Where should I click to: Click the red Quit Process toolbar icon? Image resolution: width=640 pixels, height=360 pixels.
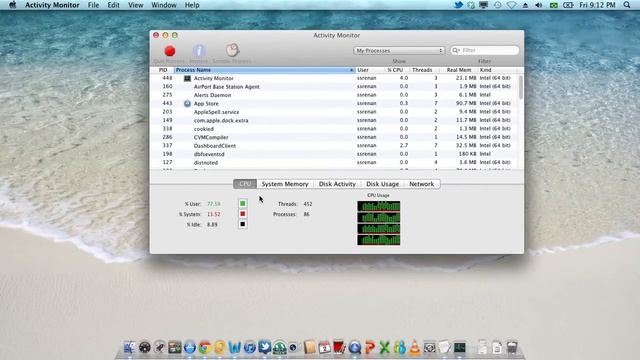(x=170, y=51)
